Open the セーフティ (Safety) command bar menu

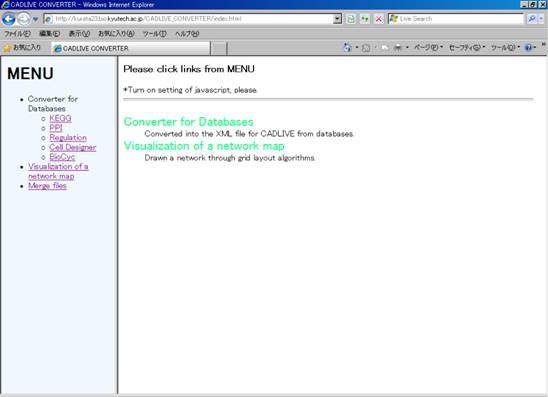point(467,48)
